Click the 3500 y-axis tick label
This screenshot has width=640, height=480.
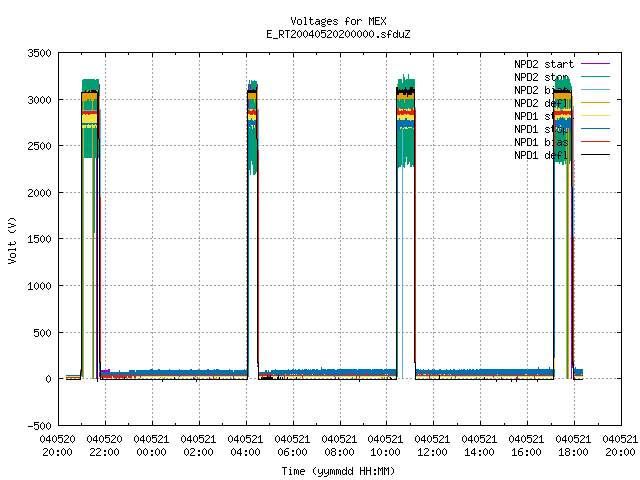tap(40, 53)
